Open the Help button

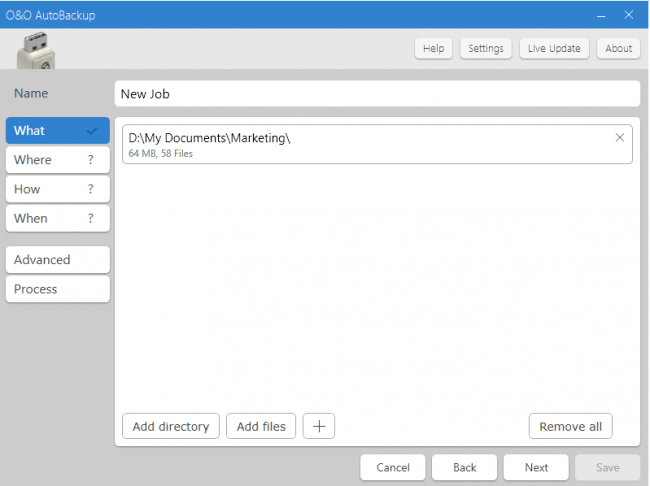(434, 49)
